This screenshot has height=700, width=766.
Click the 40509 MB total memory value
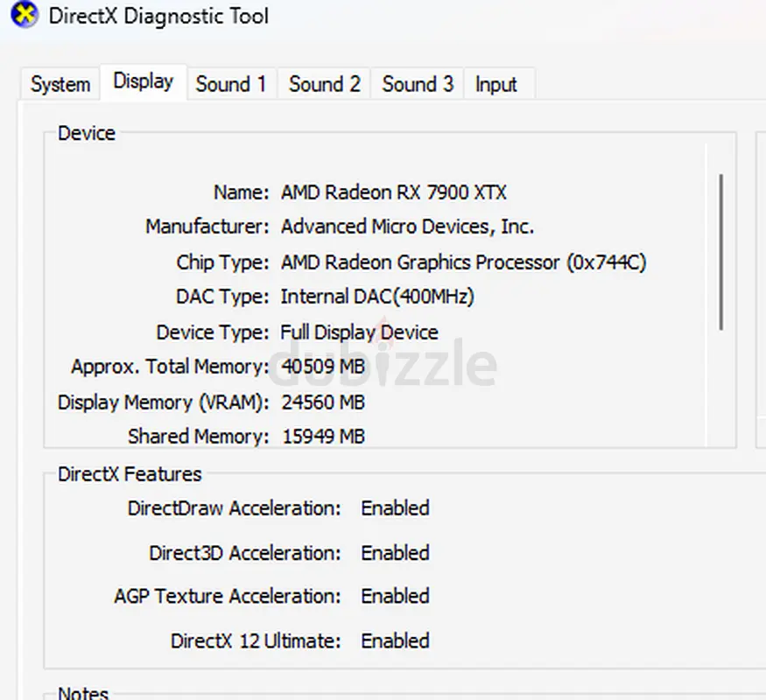click(323, 367)
